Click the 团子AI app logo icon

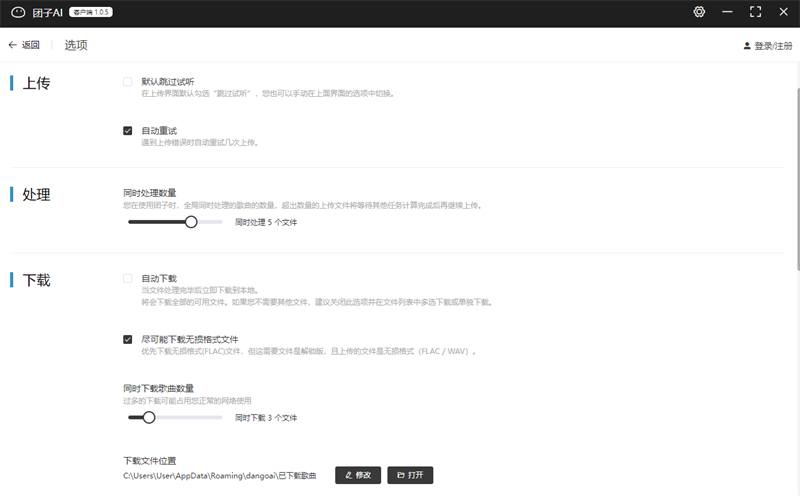coord(17,13)
